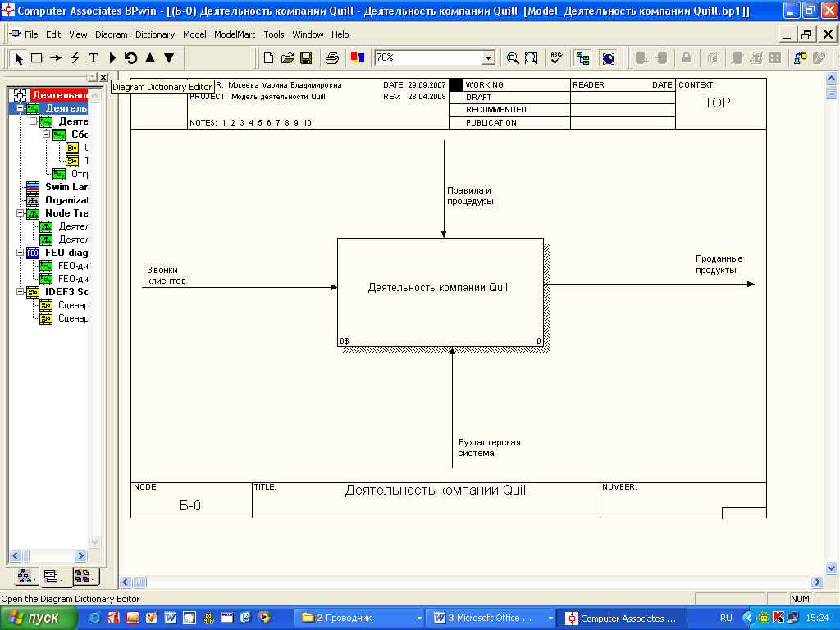
Task: Open the zoom percentage dropdown
Action: [x=488, y=58]
